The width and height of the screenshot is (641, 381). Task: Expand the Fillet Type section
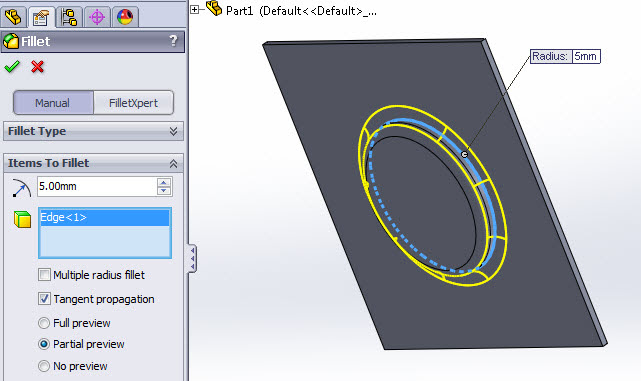[173, 131]
